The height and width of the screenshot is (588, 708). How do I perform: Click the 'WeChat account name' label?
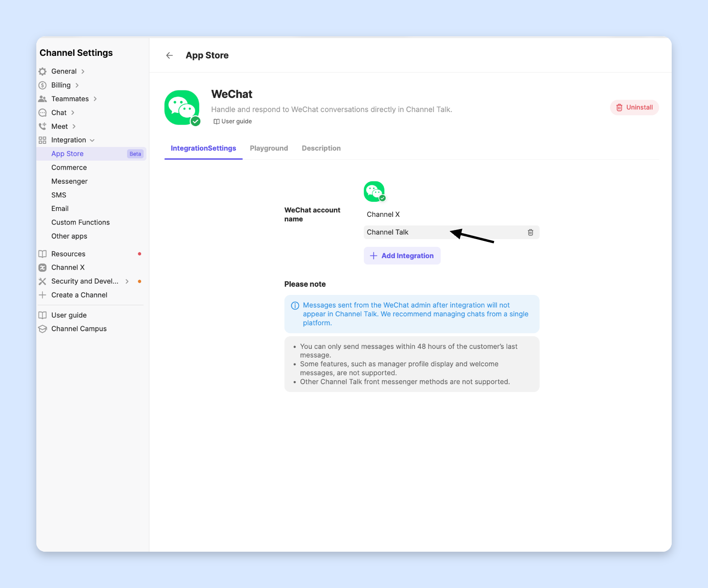pos(312,215)
